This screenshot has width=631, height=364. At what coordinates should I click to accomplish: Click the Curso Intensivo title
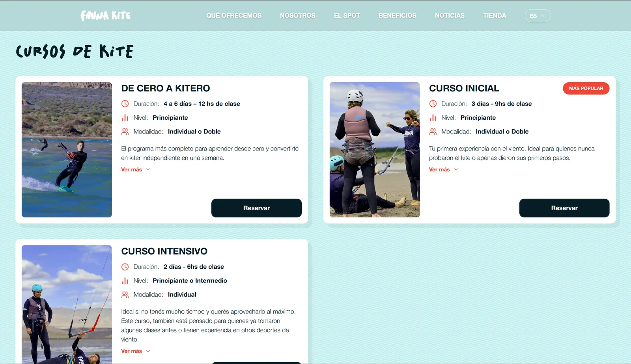164,251
